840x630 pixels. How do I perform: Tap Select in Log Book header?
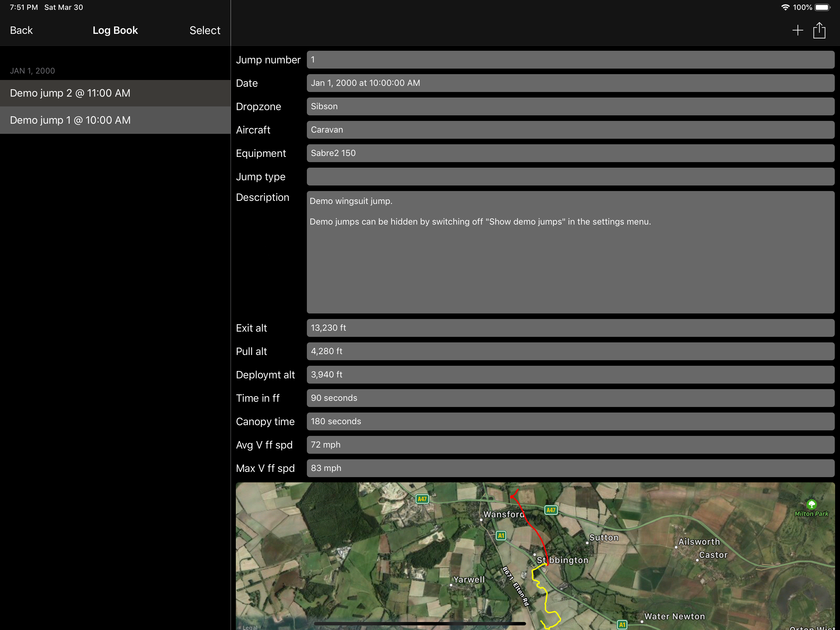point(205,30)
